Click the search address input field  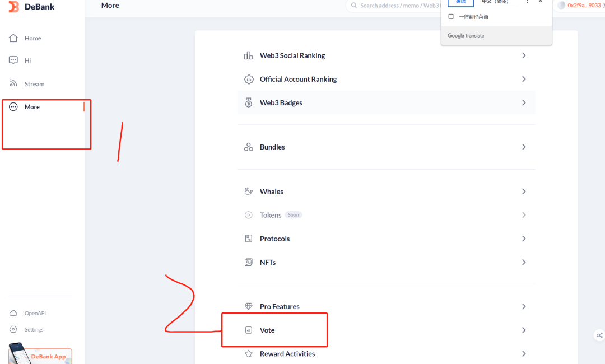point(398,6)
